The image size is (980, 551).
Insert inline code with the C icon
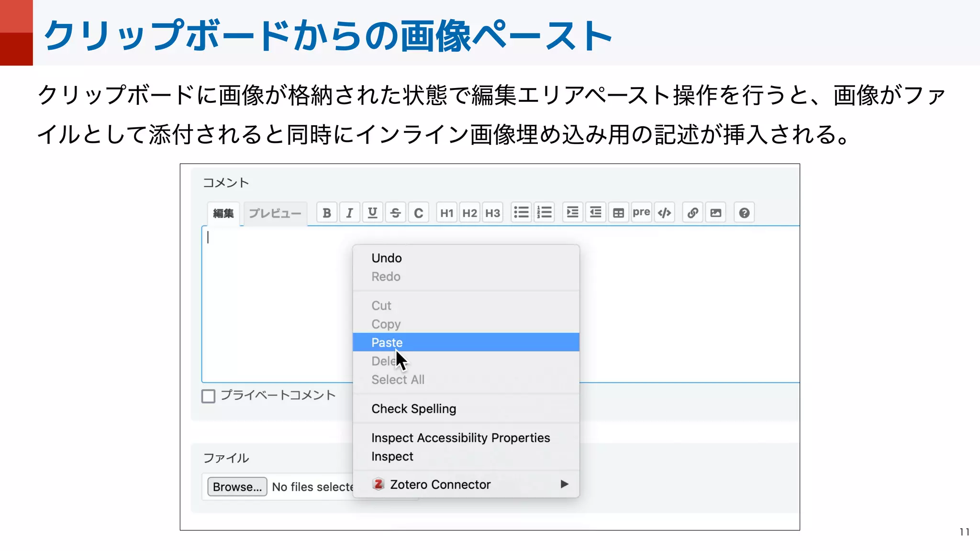[419, 213]
